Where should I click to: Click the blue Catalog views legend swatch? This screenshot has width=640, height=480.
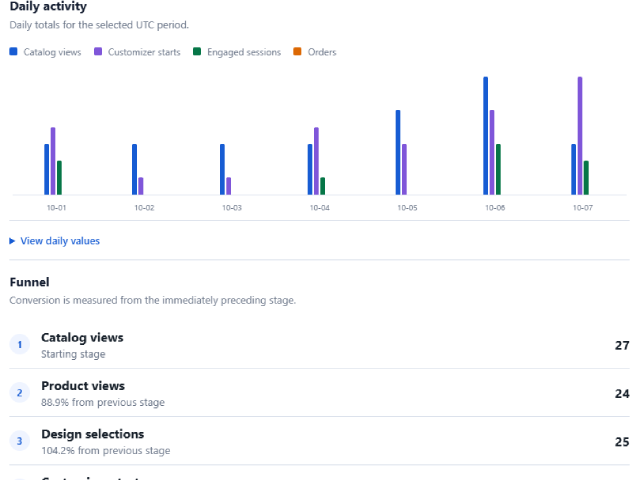[x=13, y=51]
